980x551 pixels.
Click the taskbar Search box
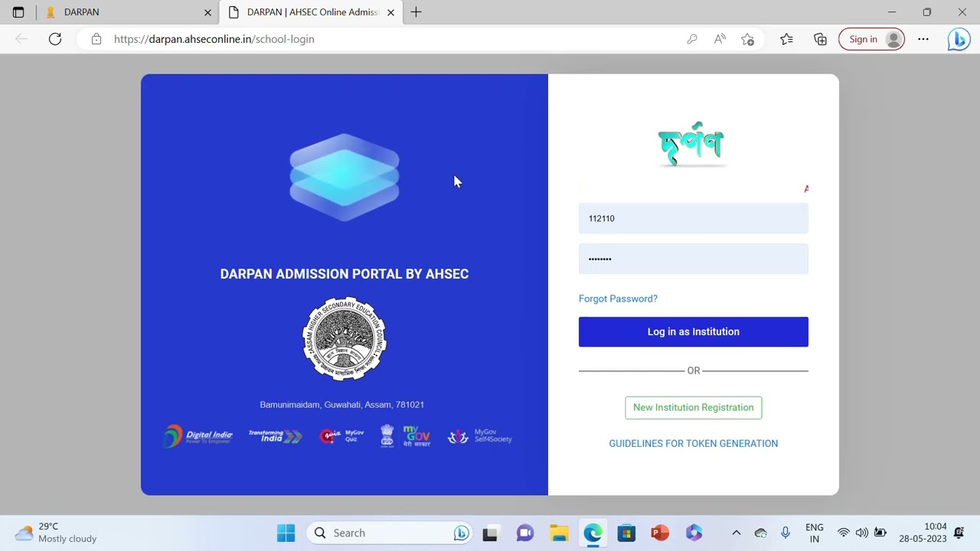[390, 533]
